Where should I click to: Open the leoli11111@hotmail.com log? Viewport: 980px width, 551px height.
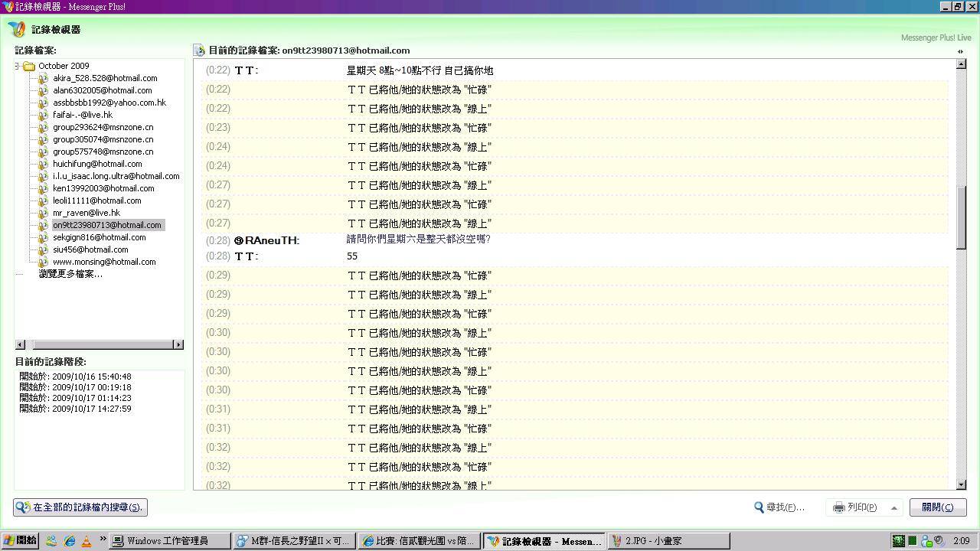click(96, 201)
